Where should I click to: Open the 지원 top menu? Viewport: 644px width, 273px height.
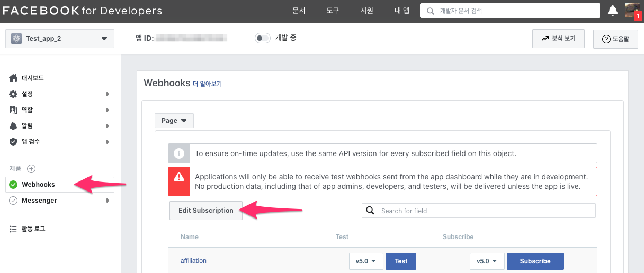(x=366, y=11)
